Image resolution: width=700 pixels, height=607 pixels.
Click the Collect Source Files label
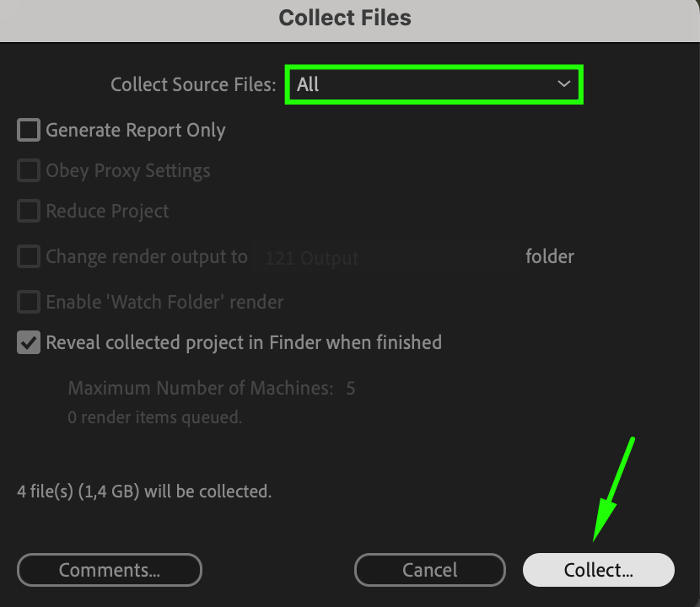click(193, 85)
